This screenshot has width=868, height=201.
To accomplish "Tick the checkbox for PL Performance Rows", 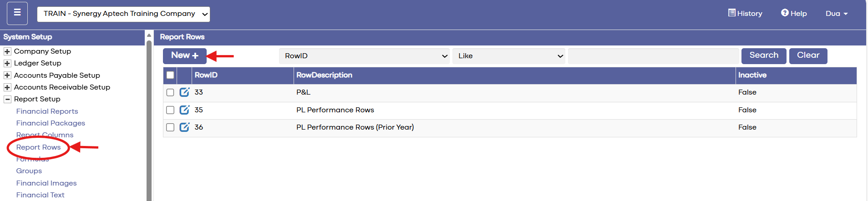I will (x=170, y=110).
